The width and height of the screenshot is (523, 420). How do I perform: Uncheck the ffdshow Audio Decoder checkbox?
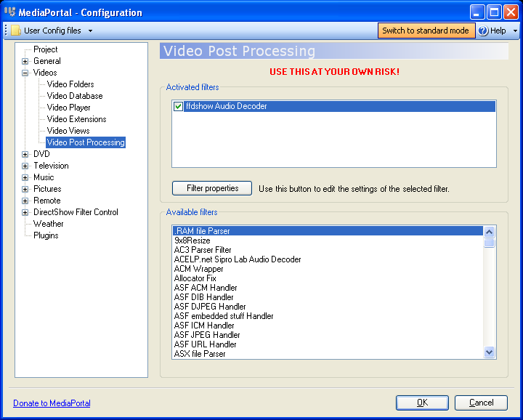(x=178, y=106)
